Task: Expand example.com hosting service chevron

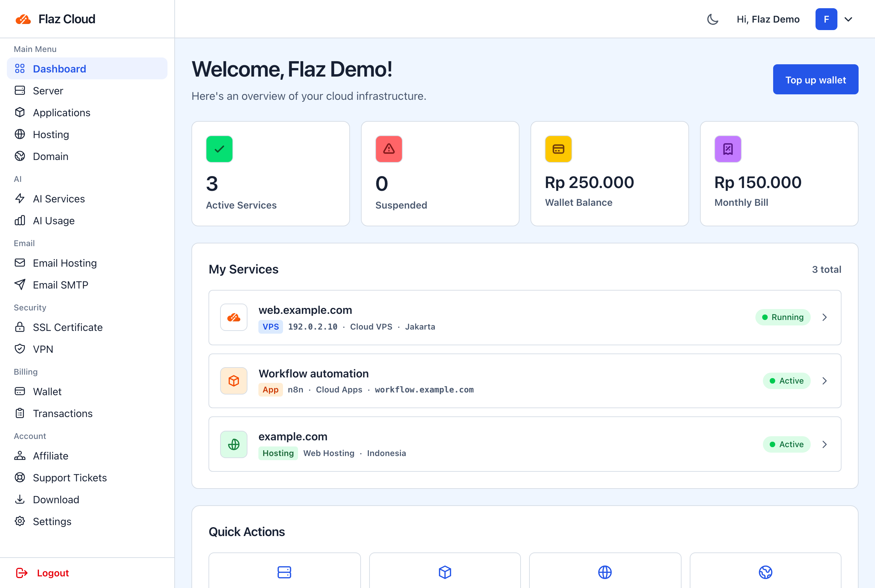Action: tap(824, 444)
